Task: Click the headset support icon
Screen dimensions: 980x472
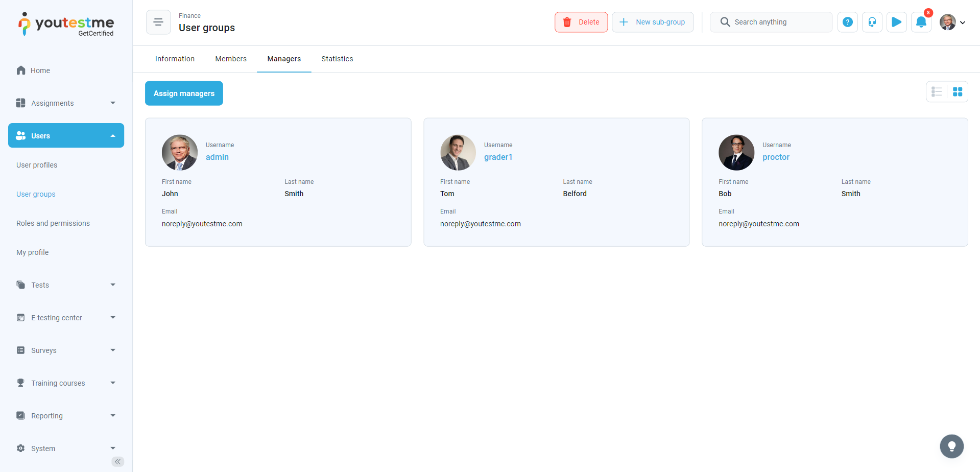Action: 872,22
